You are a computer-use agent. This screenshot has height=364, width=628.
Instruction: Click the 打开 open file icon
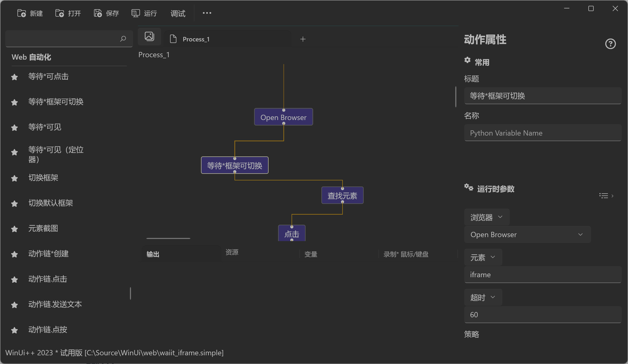click(60, 13)
